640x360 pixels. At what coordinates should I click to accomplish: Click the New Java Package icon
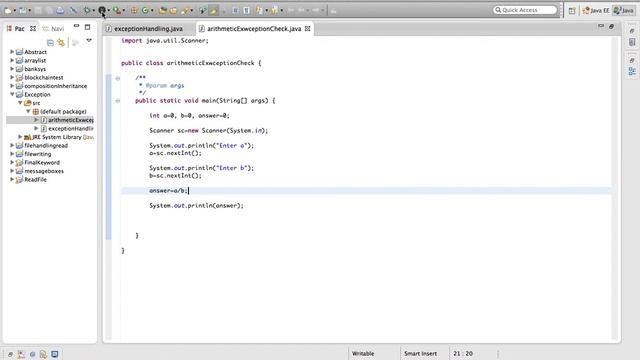coord(134,10)
